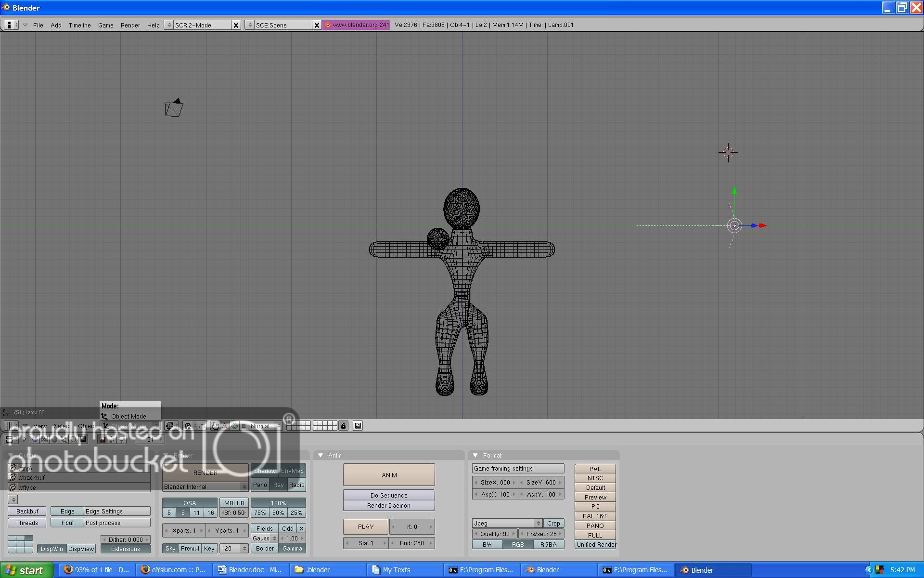Adjust the Quality: 90 slider
Viewport: 924px width, 578px height.
[494, 534]
